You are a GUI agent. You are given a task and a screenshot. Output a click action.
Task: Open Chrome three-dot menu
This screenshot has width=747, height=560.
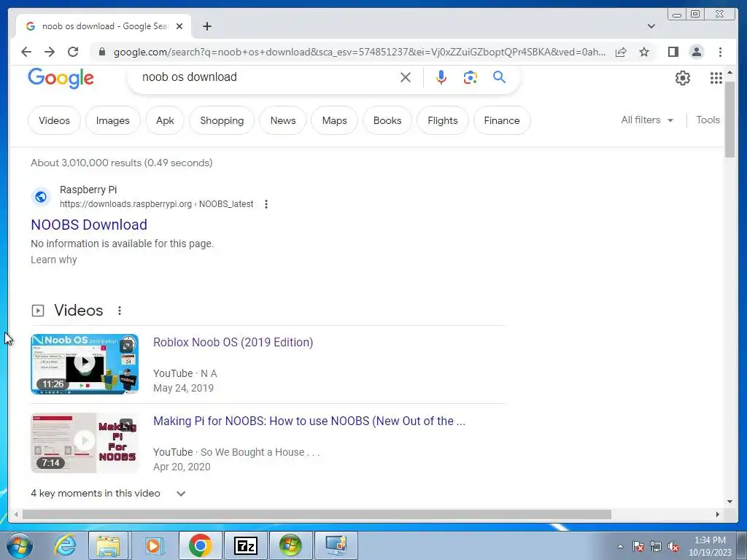pyautogui.click(x=720, y=52)
